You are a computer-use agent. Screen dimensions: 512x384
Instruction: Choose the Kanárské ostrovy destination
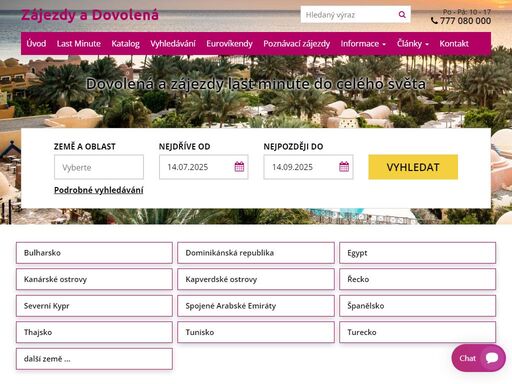point(94,279)
